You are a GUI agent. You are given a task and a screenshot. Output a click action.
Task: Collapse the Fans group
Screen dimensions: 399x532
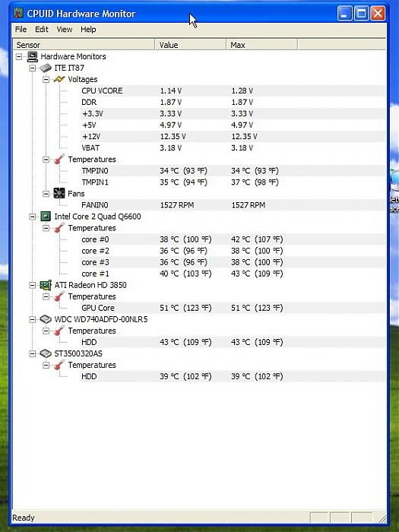coord(46,194)
